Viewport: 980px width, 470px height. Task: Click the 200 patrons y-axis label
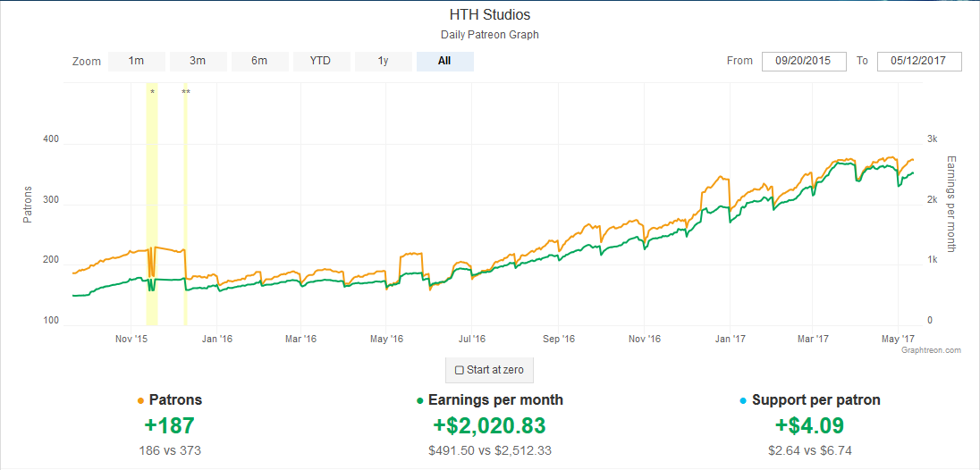[51, 260]
